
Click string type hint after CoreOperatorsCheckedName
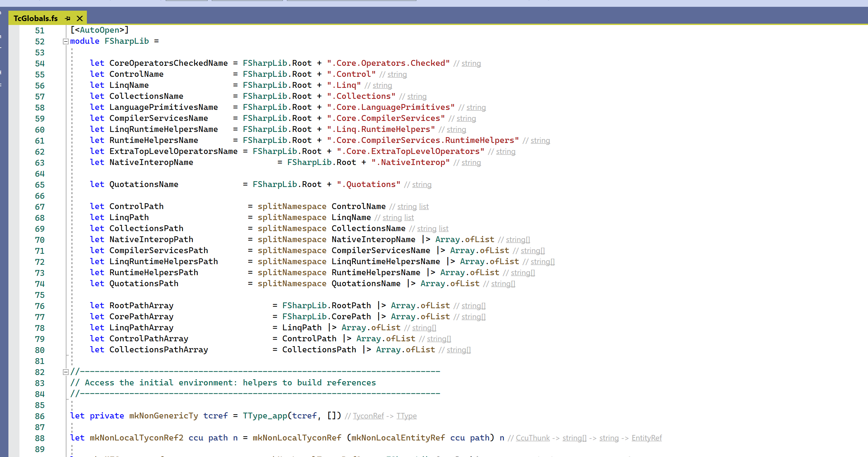click(471, 63)
